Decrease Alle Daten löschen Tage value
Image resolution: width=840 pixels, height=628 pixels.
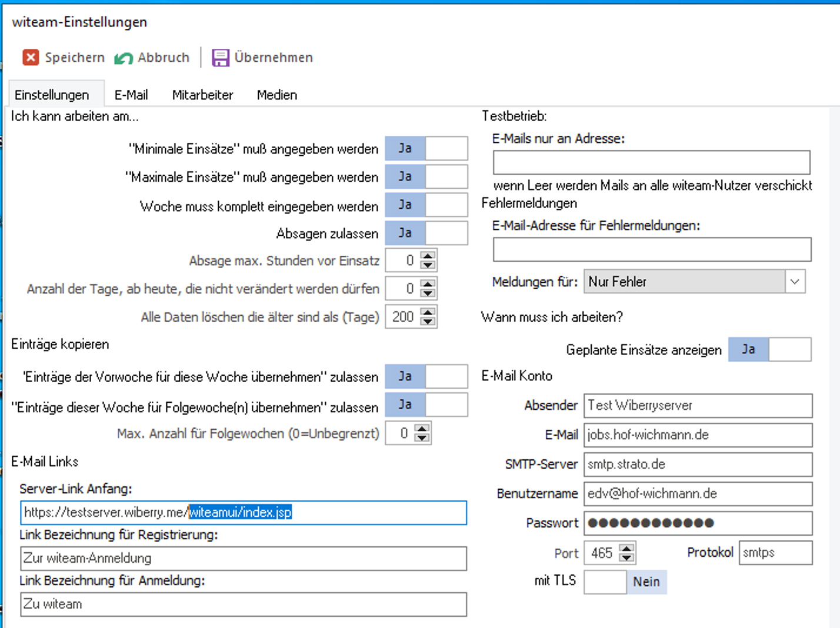[x=428, y=322]
